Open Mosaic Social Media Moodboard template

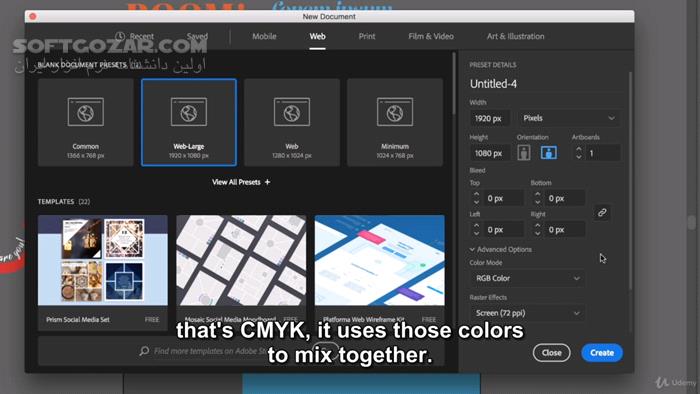[241, 273]
